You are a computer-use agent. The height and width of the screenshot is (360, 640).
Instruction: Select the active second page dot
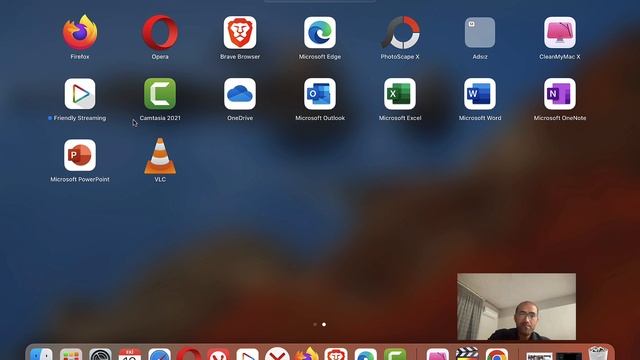(324, 324)
